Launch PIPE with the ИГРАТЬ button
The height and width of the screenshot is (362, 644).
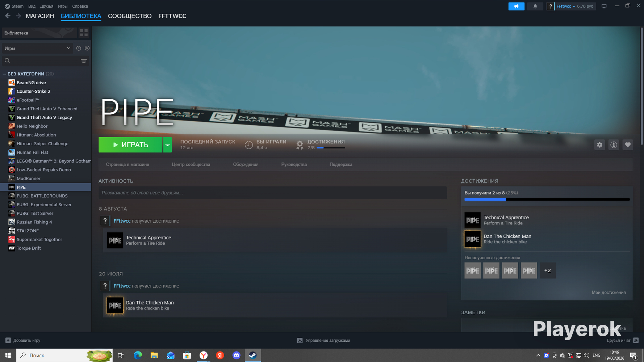tap(130, 145)
